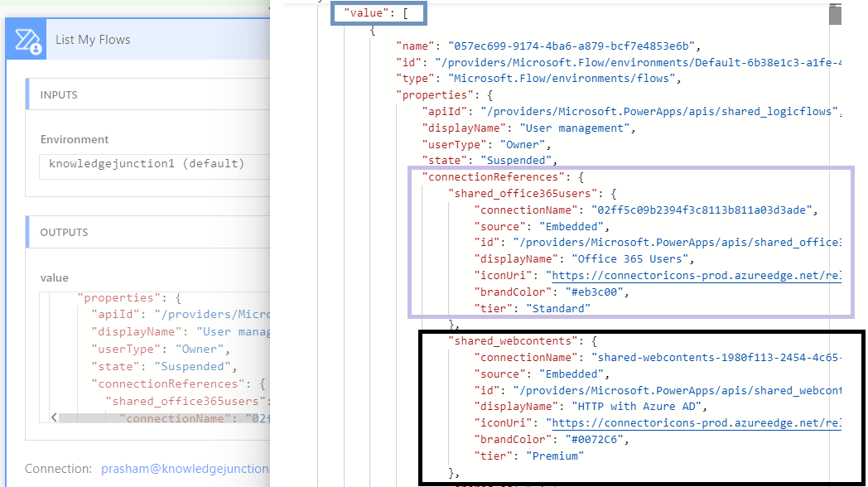Click the value label under OUTPUTS

coord(55,277)
